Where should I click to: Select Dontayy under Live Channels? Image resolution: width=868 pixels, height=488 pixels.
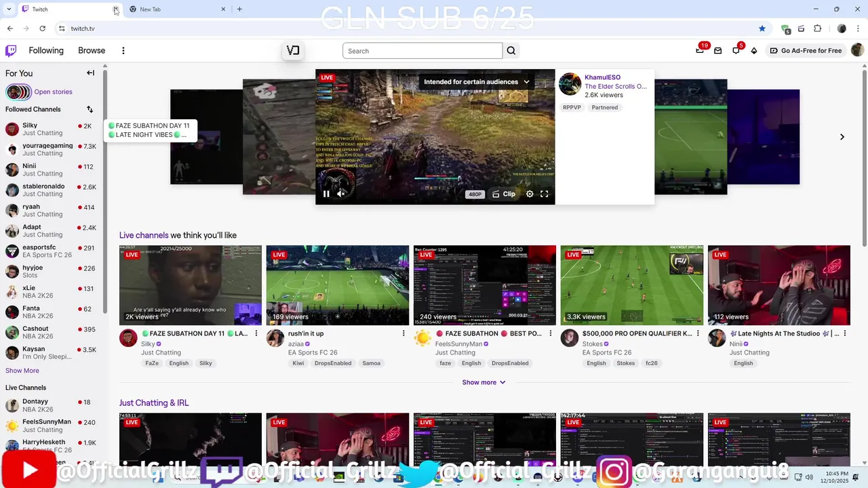(52, 405)
